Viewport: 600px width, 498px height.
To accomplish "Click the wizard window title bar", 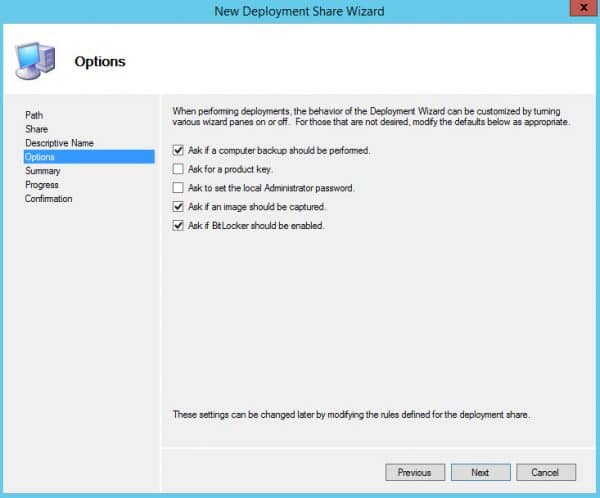I will tap(298, 10).
